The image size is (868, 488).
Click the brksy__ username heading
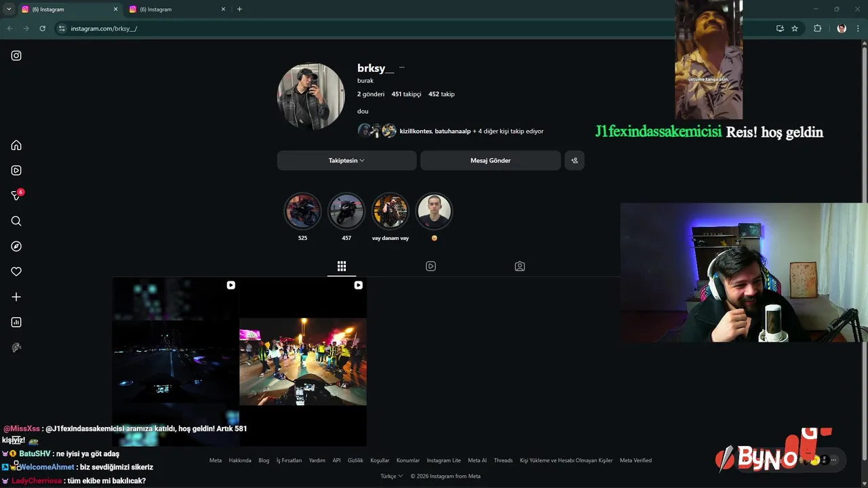pyautogui.click(x=376, y=68)
